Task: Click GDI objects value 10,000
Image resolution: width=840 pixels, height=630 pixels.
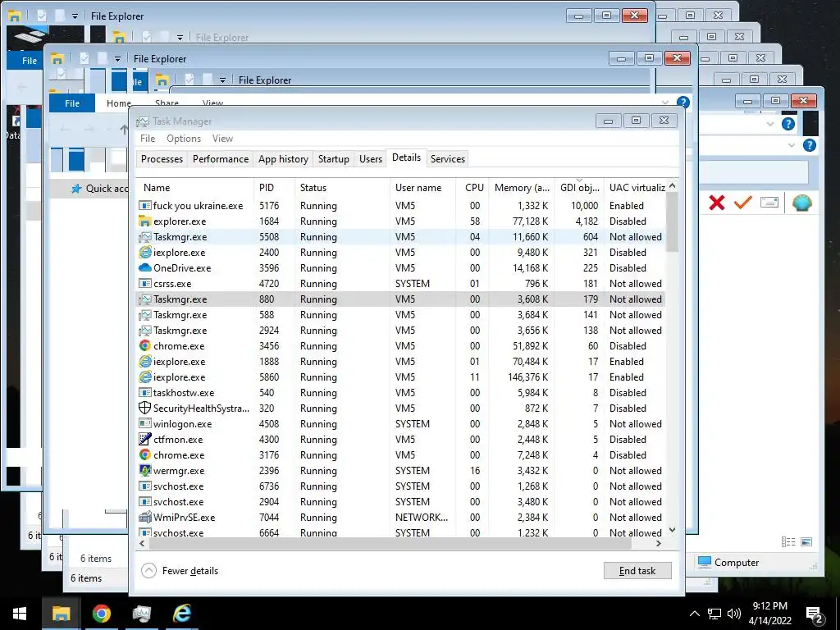Action: pos(584,205)
